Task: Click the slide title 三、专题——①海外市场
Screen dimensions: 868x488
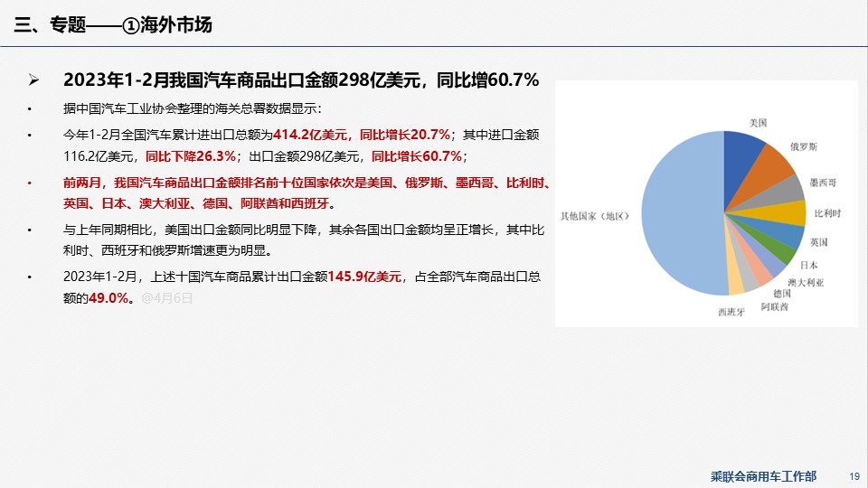Action: coord(114,25)
